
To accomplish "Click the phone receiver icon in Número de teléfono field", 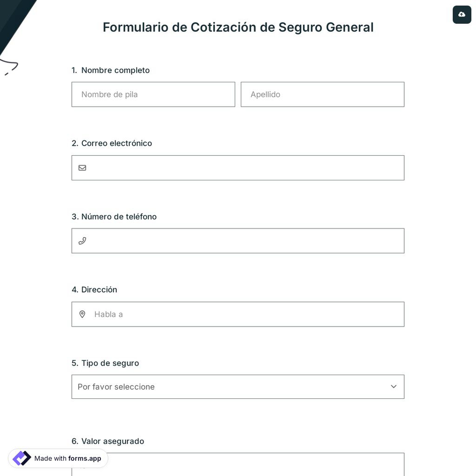I will coord(82,241).
